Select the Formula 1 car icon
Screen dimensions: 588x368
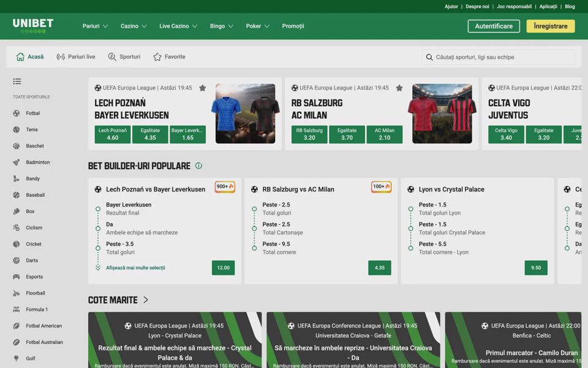click(x=16, y=309)
